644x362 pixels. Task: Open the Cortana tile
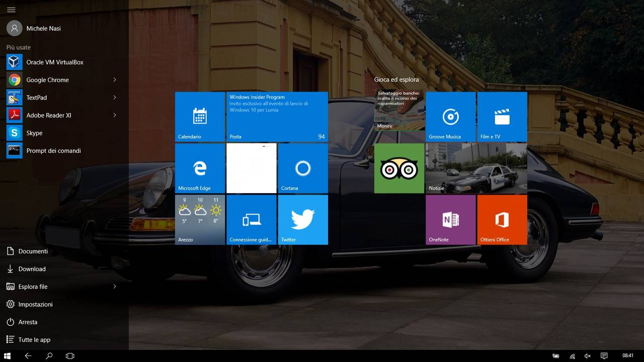coord(303,168)
